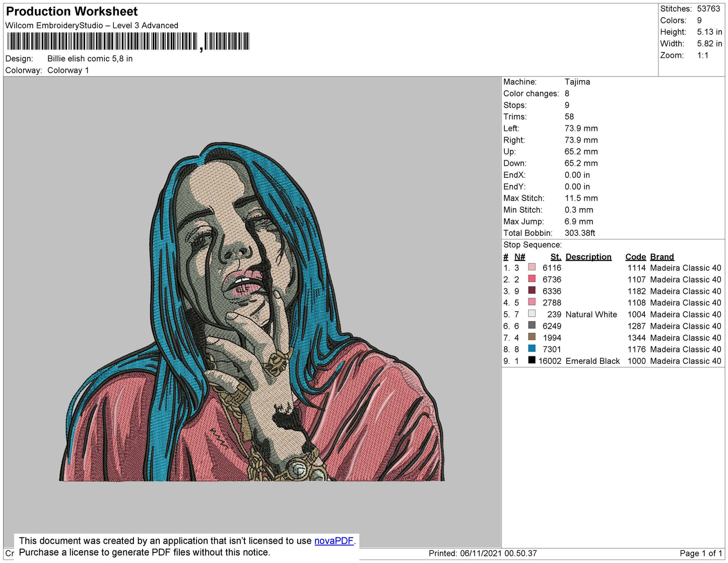Click the height value '5.13 in'
The image size is (728, 563).
(710, 32)
